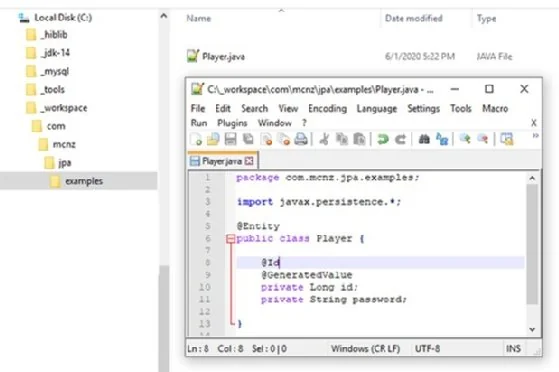This screenshot has width=559, height=372.
Task: Click the Paste clipboard toolbar icon
Action: [x=359, y=139]
